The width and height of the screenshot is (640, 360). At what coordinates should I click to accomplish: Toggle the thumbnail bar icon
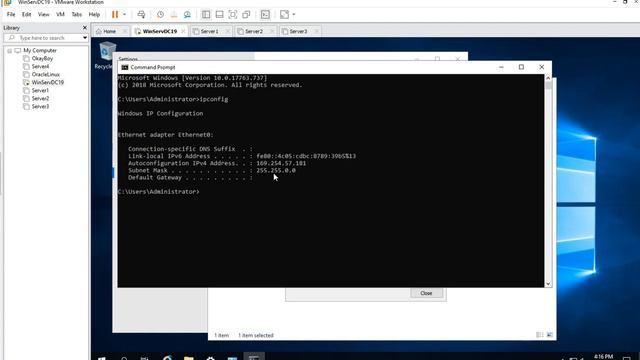(219, 15)
